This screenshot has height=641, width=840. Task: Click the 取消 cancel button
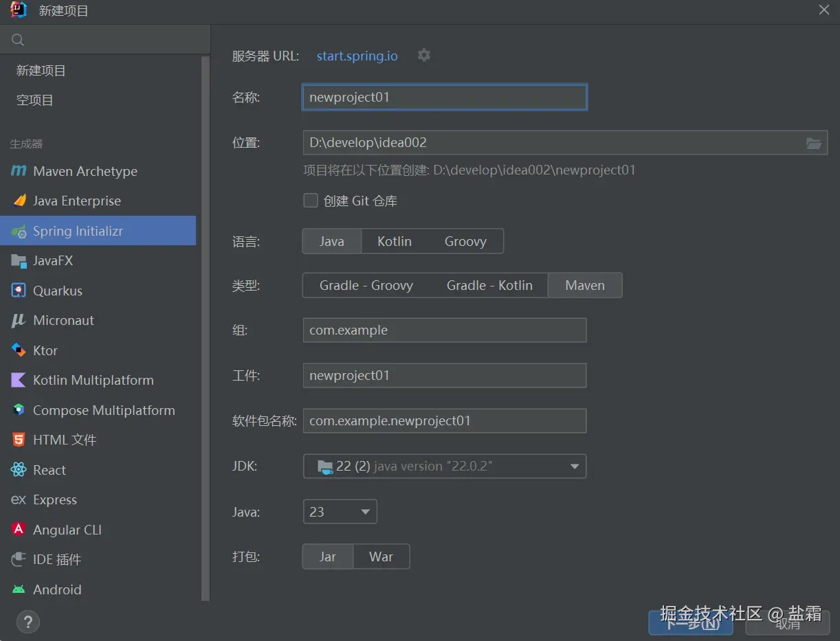(788, 622)
